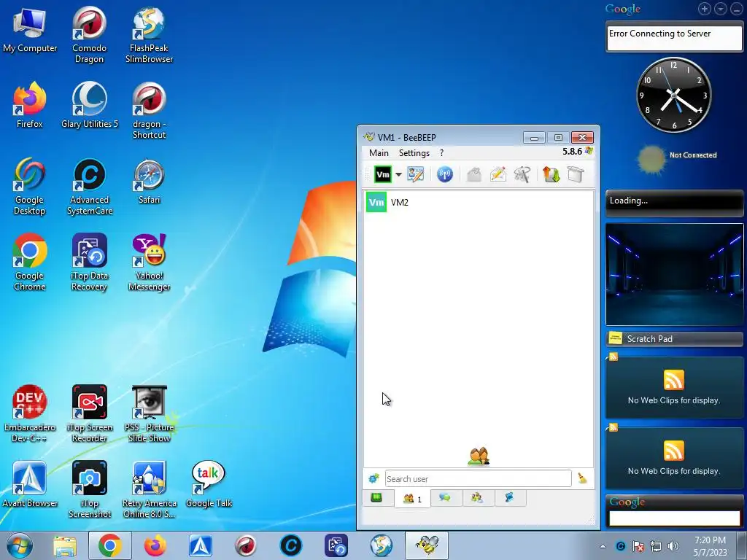Open My Computer desktop icon
The height and width of the screenshot is (560, 747).
[29, 29]
